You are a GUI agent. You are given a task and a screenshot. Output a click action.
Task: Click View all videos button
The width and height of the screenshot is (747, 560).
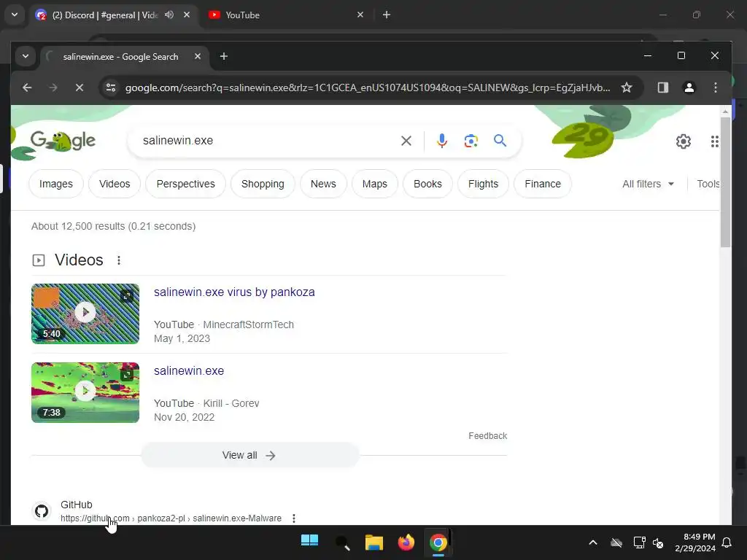[x=250, y=455]
